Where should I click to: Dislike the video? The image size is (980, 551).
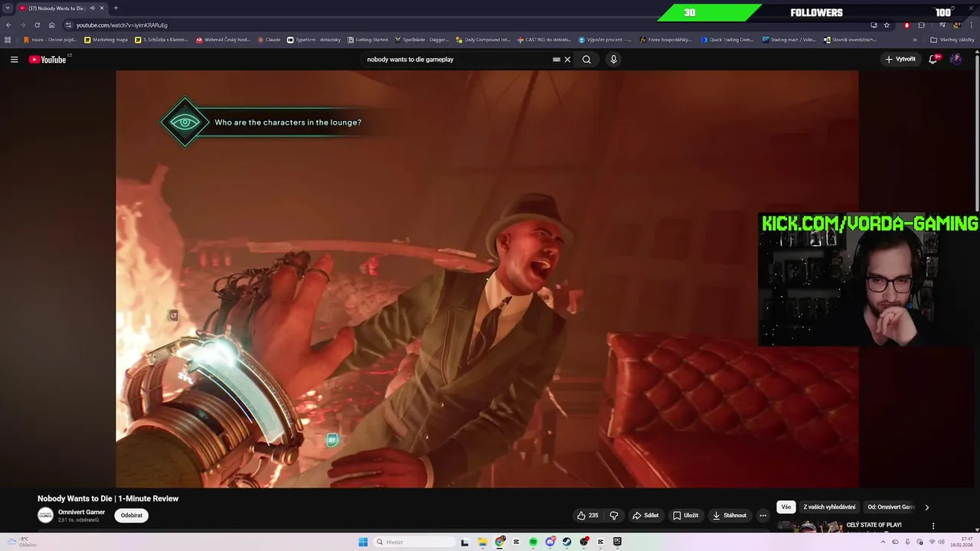[x=613, y=515]
